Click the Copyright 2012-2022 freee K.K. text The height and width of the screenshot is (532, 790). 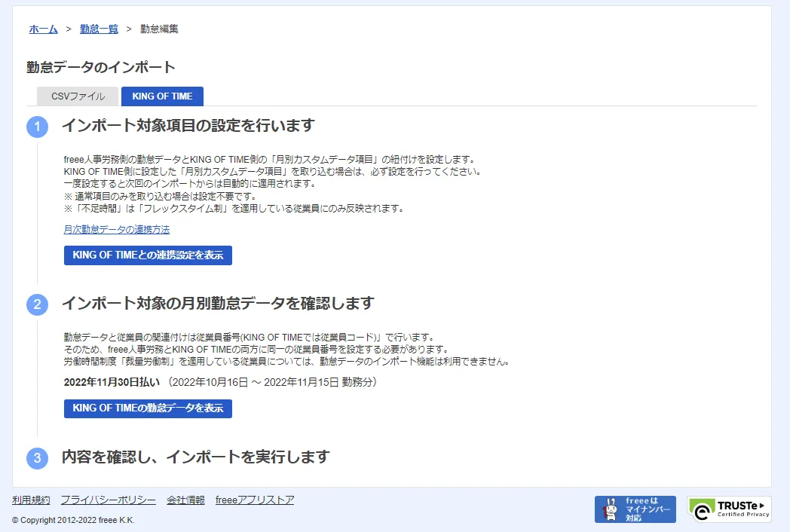[74, 521]
